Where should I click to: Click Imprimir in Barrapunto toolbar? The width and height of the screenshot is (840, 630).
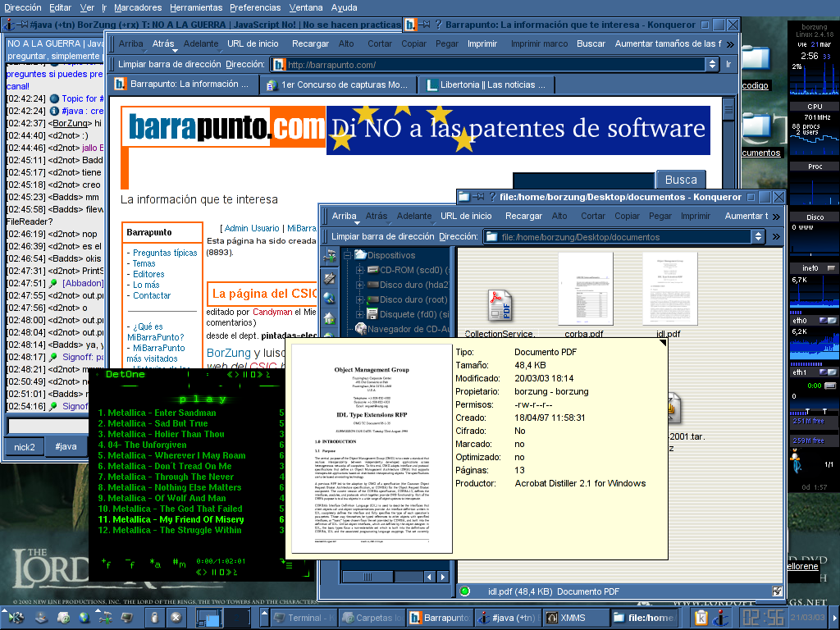pos(482,44)
